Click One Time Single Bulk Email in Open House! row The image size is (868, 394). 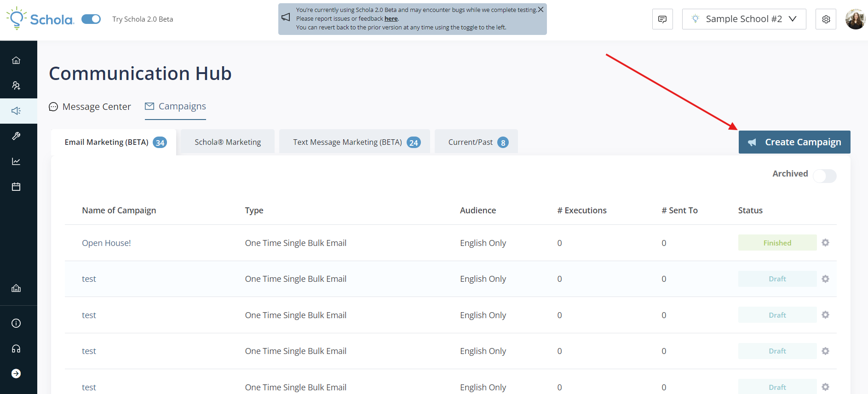coord(296,243)
